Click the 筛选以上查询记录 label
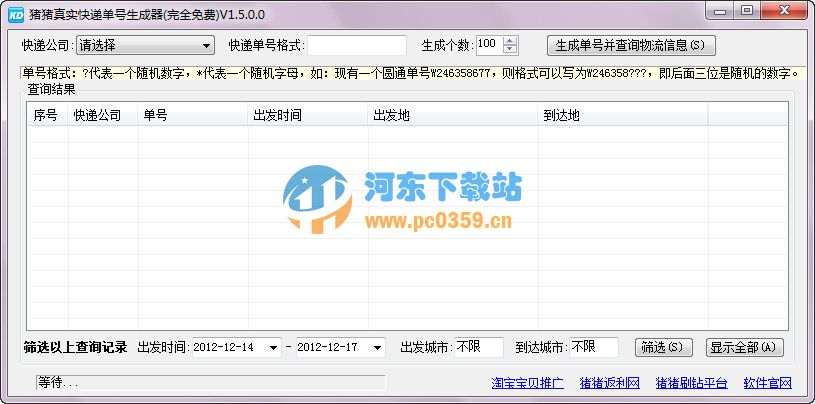The height and width of the screenshot is (404, 815). tap(76, 347)
